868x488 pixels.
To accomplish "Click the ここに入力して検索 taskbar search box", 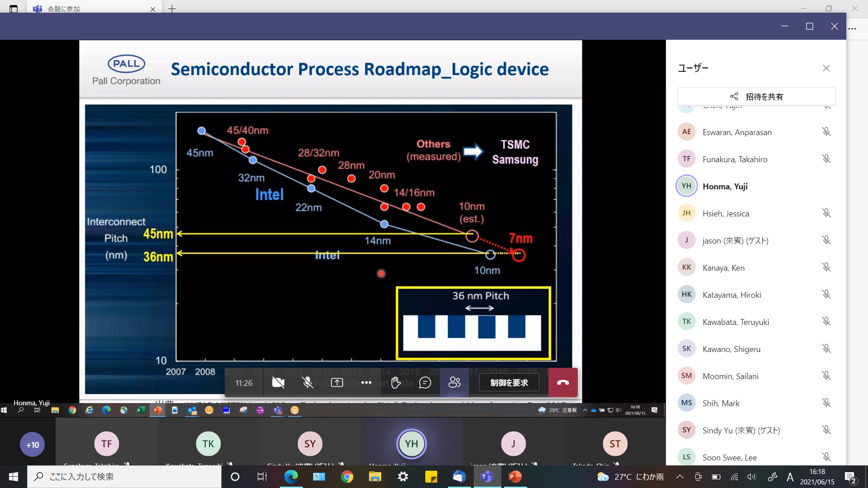I will coord(124,477).
